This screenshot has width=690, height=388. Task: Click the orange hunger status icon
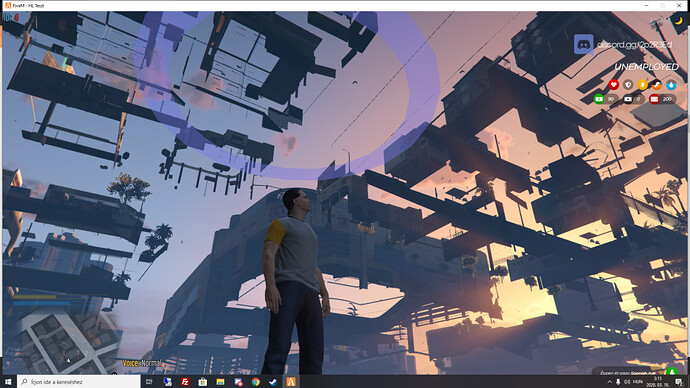657,84
